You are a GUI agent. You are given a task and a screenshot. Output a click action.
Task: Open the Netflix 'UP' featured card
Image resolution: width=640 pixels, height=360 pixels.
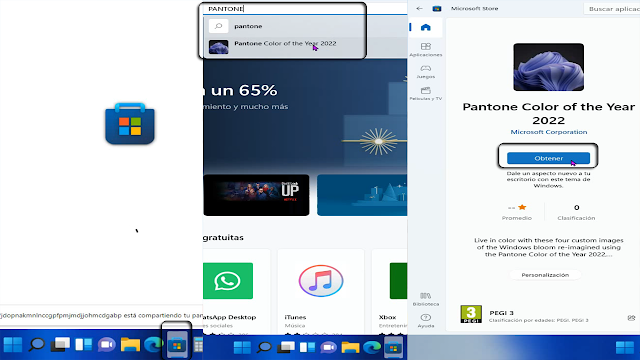pos(256,195)
